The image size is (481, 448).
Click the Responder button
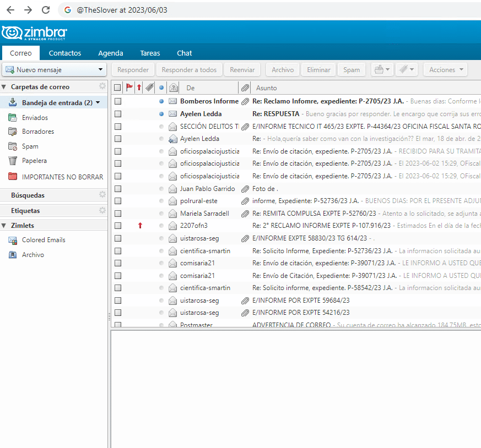pos(133,69)
